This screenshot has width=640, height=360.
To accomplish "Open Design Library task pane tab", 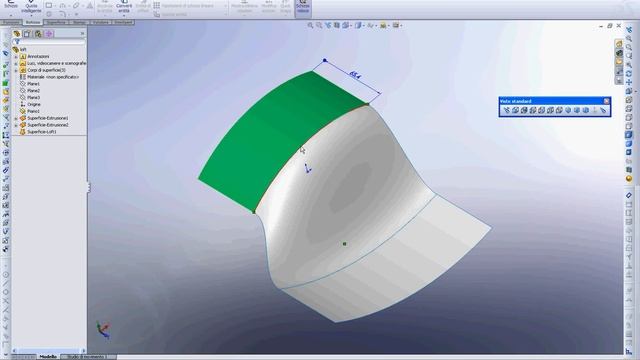I will [619, 53].
